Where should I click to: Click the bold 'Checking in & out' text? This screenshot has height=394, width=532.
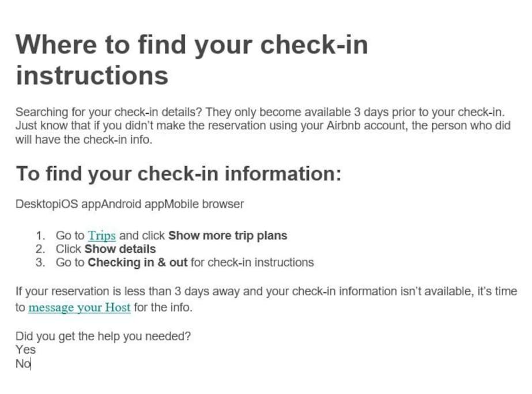tap(137, 262)
